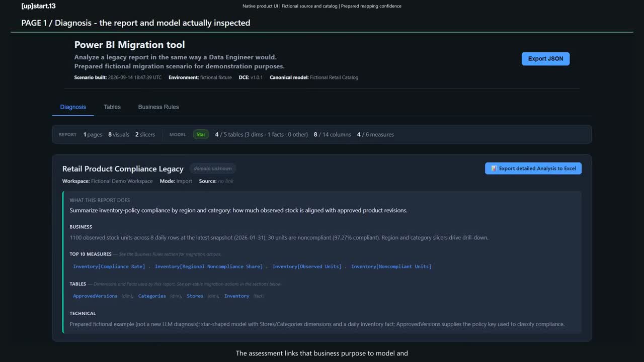Screen dimensions: 644x362
Task: Click the Environment 'fictional fixture' value
Action: click(216, 77)
